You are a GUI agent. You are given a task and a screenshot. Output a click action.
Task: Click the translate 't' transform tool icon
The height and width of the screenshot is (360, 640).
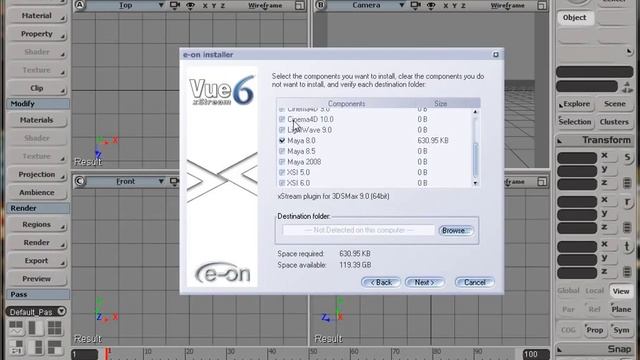(627, 247)
